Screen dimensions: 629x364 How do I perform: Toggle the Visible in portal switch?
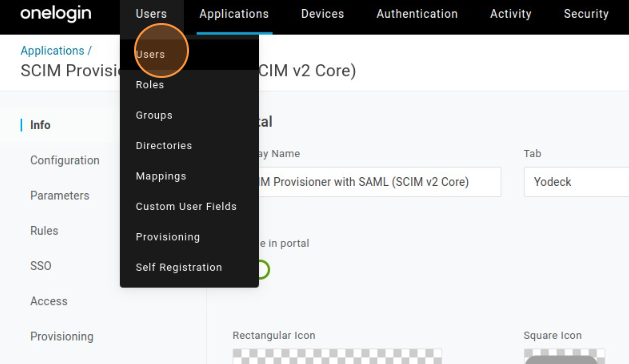262,269
